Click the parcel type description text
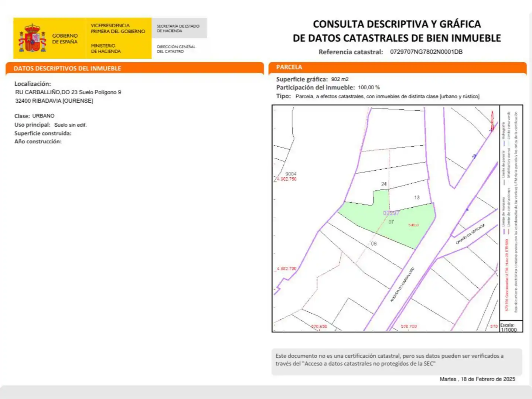Viewport: 532px width, 399px height. pyautogui.click(x=387, y=96)
